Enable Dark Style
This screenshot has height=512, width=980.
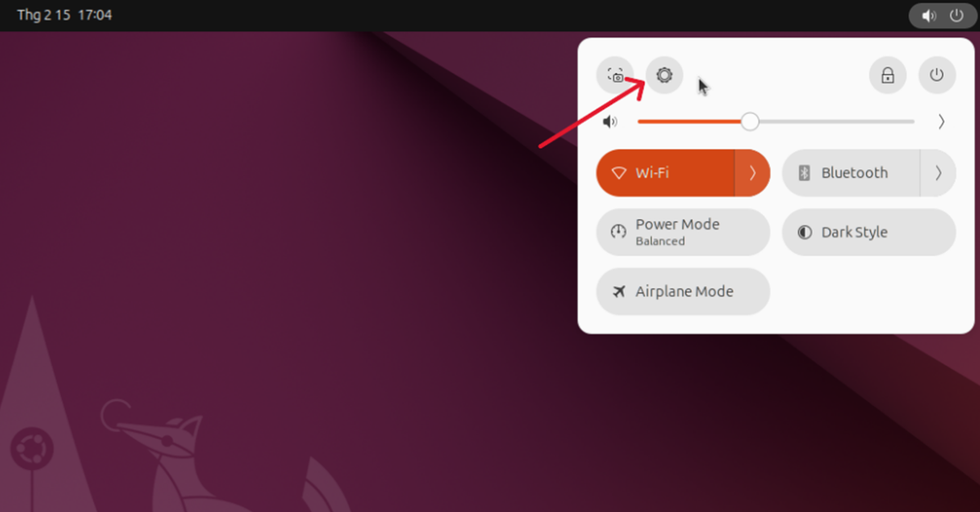pos(869,232)
